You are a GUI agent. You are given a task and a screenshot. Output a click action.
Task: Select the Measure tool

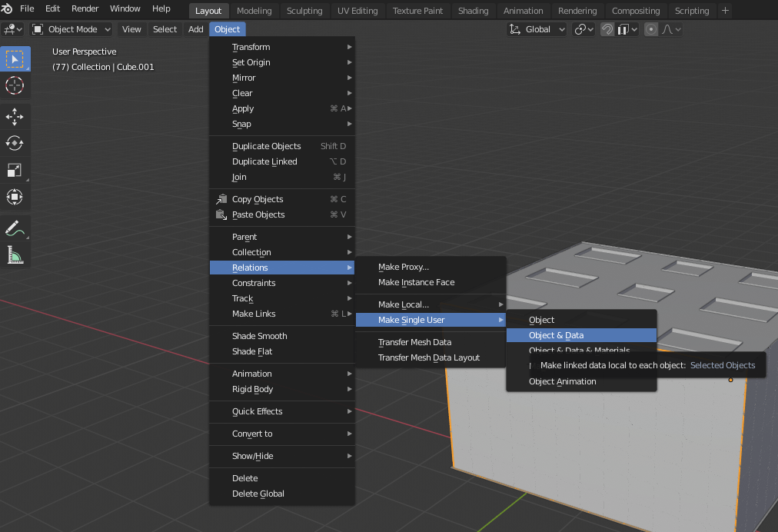pyautogui.click(x=15, y=253)
